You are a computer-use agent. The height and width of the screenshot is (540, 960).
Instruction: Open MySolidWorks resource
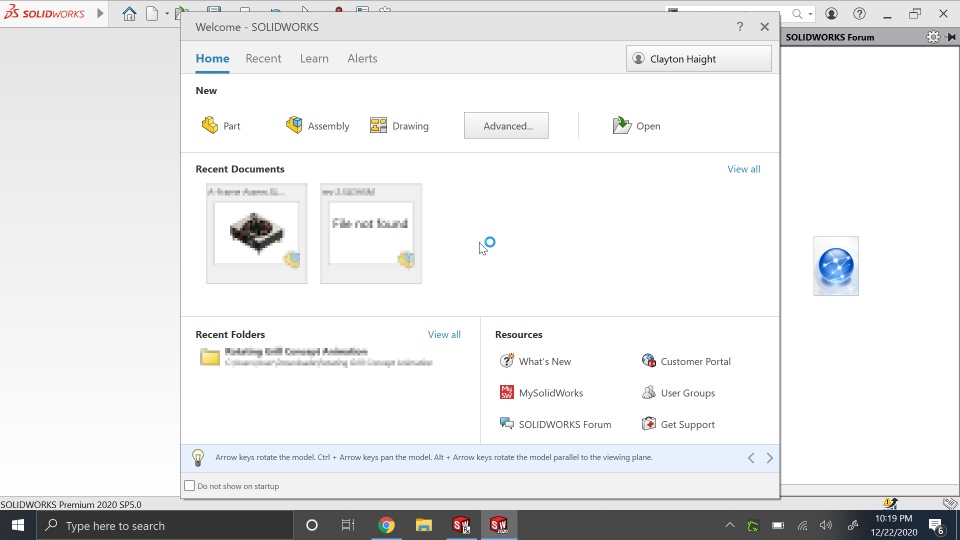coord(542,392)
